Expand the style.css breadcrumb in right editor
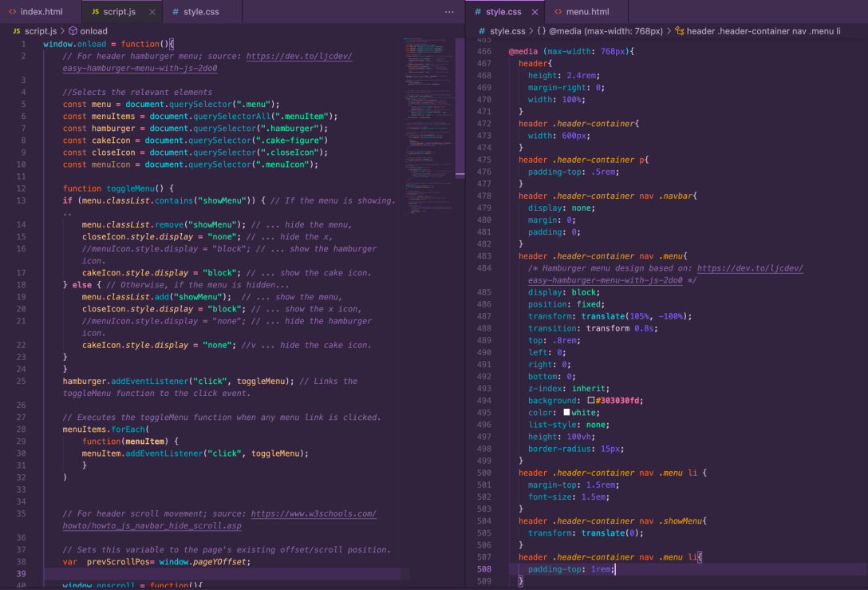Image resolution: width=868 pixels, height=590 pixels. [507, 31]
